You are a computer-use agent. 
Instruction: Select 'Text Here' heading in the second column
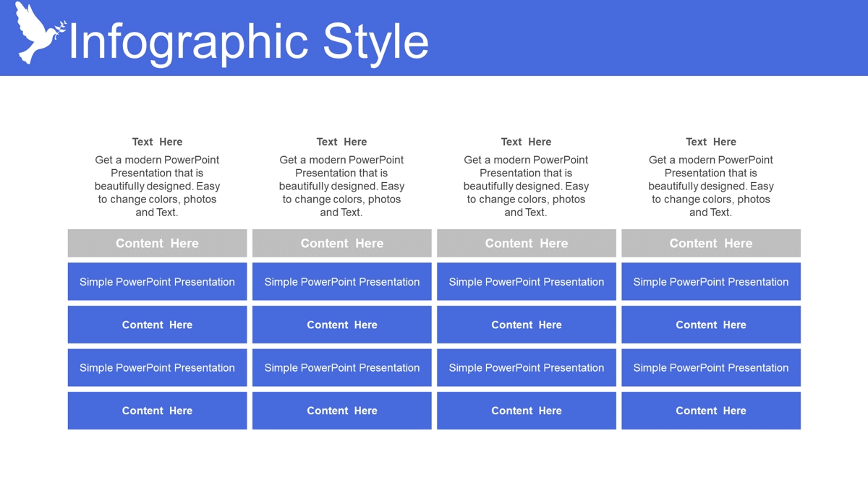point(341,142)
